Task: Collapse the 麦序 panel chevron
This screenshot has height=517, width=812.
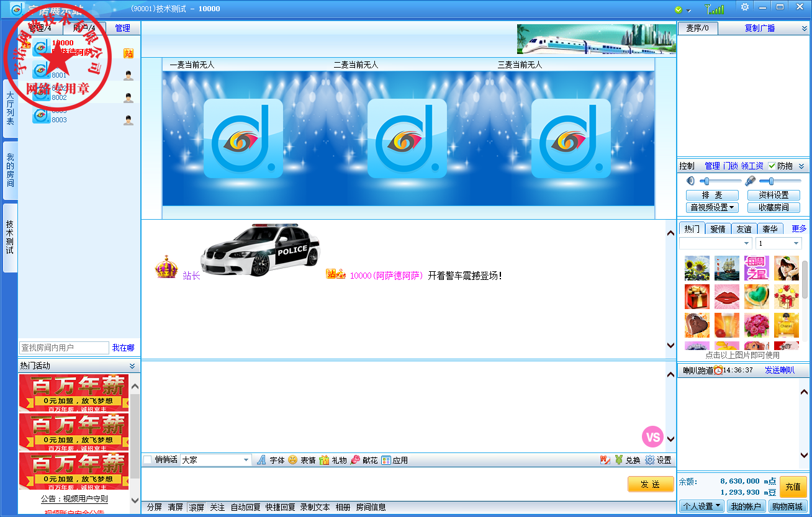Action: pos(804,29)
